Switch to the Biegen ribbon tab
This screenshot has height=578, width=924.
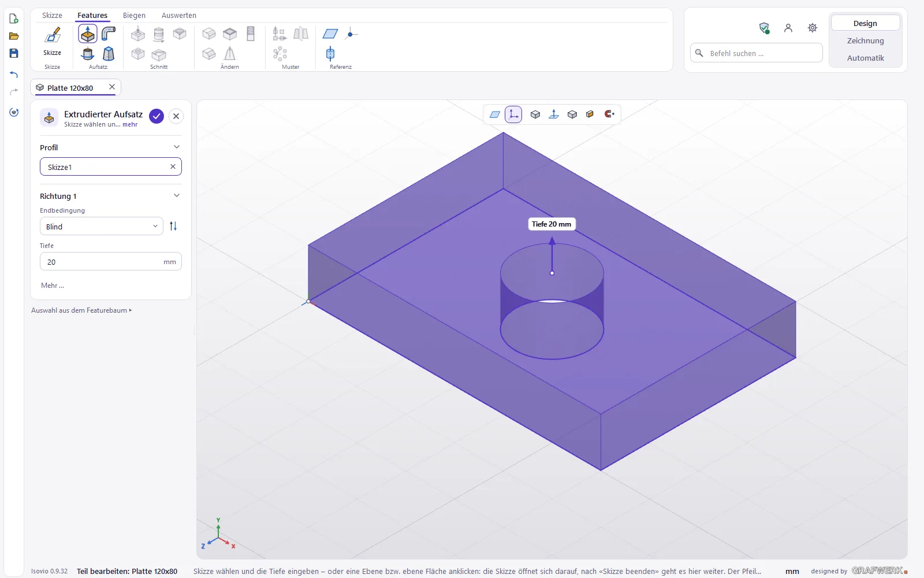pos(134,16)
